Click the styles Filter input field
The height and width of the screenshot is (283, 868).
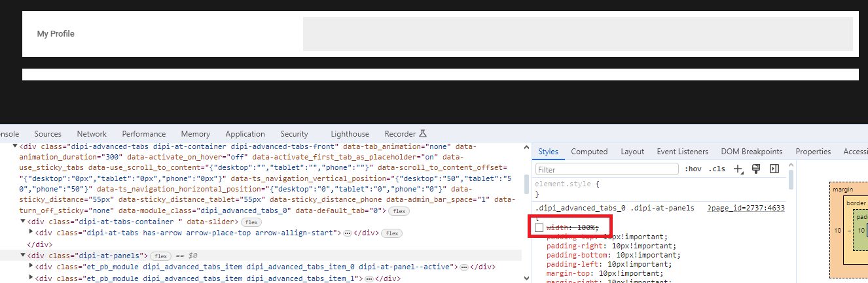click(607, 169)
